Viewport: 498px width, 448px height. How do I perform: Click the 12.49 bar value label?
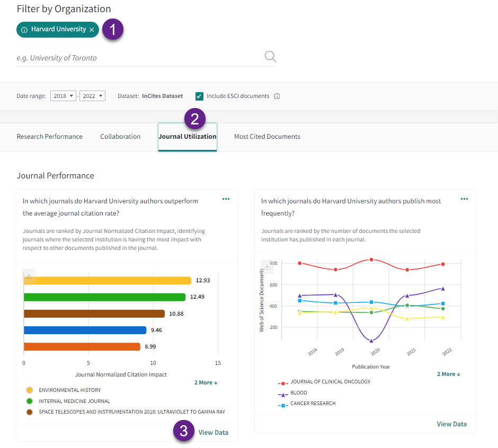(197, 297)
